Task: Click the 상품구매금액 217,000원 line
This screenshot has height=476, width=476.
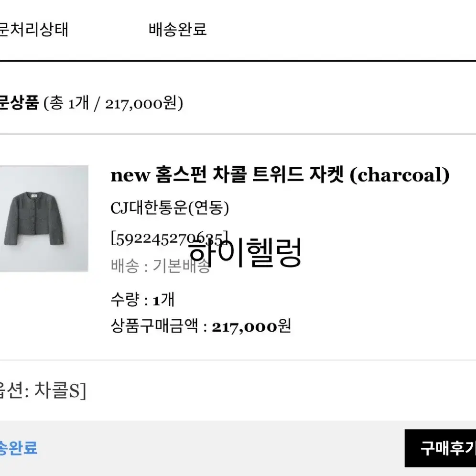Action: 201,326
